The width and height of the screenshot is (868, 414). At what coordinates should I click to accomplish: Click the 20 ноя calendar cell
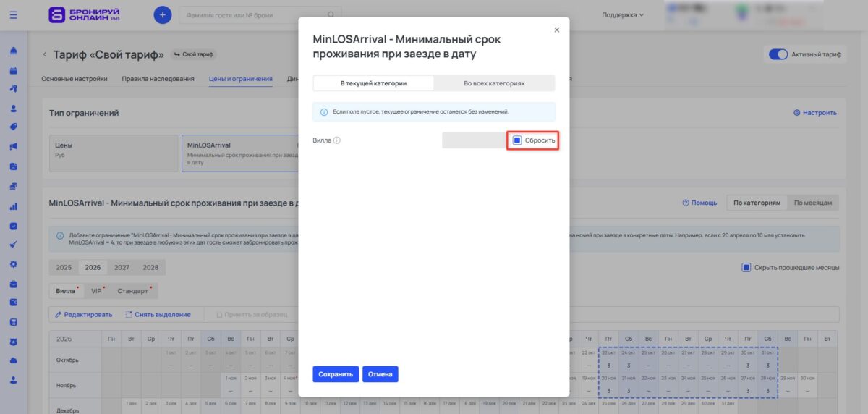609,385
